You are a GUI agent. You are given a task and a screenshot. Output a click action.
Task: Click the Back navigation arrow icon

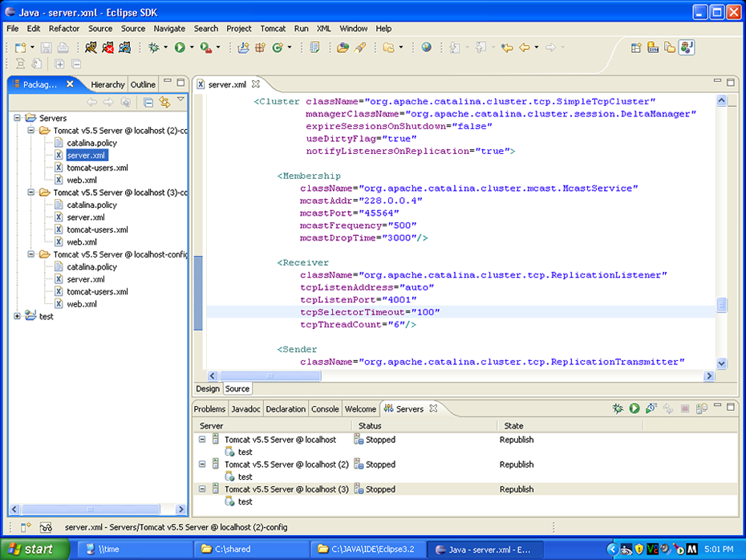[x=525, y=47]
